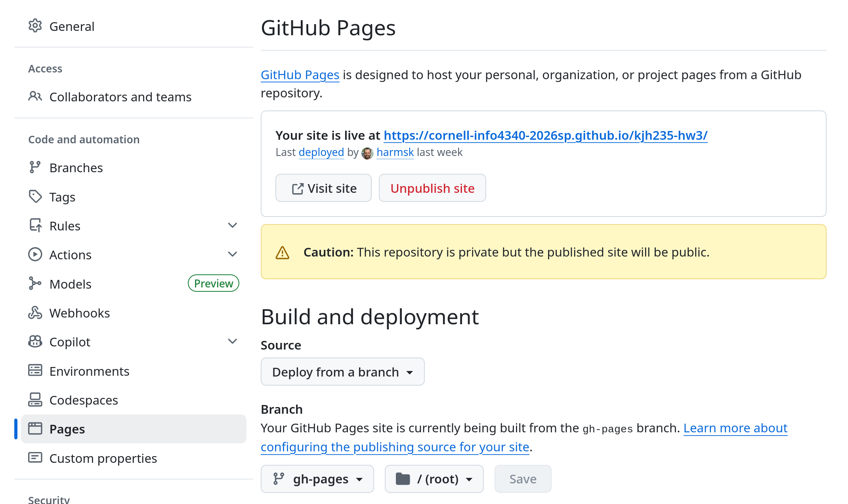Click the Branches git-branch icon
The height and width of the screenshot is (504, 848).
35,167
